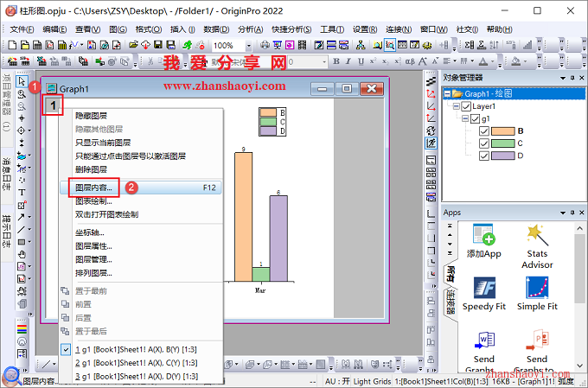588x388 pixels.
Task: Expand Arrow tool options dropdown
Action: click(x=29, y=218)
